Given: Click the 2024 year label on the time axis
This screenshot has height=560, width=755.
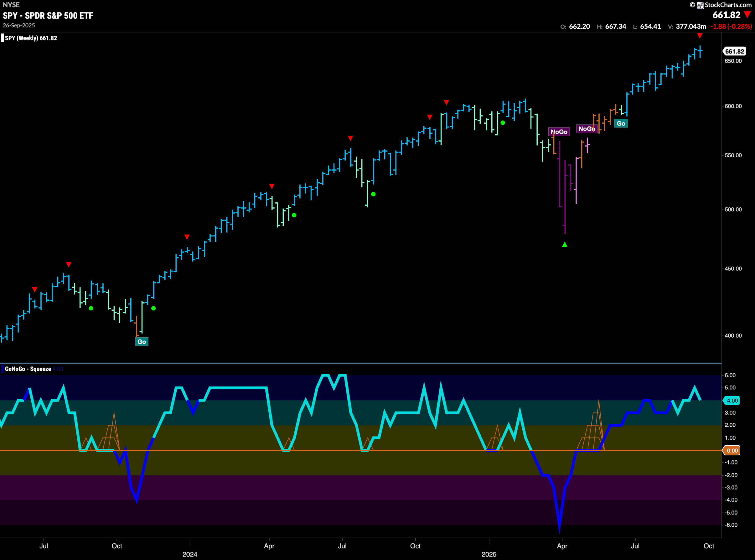Looking at the screenshot, I should [190, 554].
